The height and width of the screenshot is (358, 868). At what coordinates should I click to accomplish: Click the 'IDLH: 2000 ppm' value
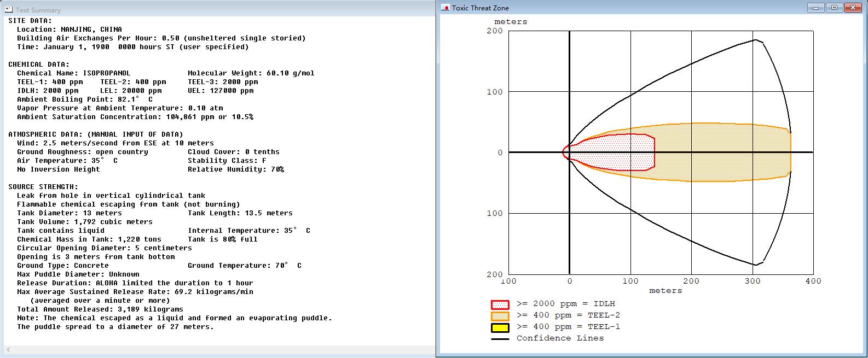tap(48, 91)
